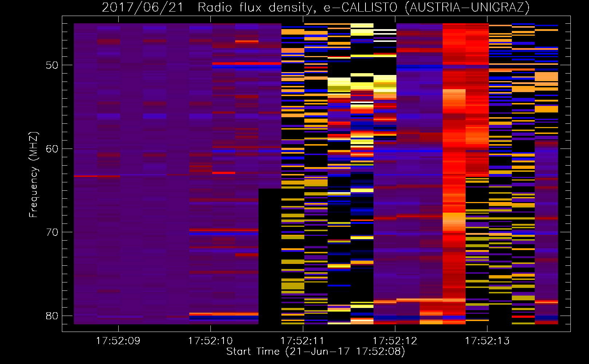Click the 60 frequency tick label
Viewport: 589px width, 364px height.
[52, 149]
